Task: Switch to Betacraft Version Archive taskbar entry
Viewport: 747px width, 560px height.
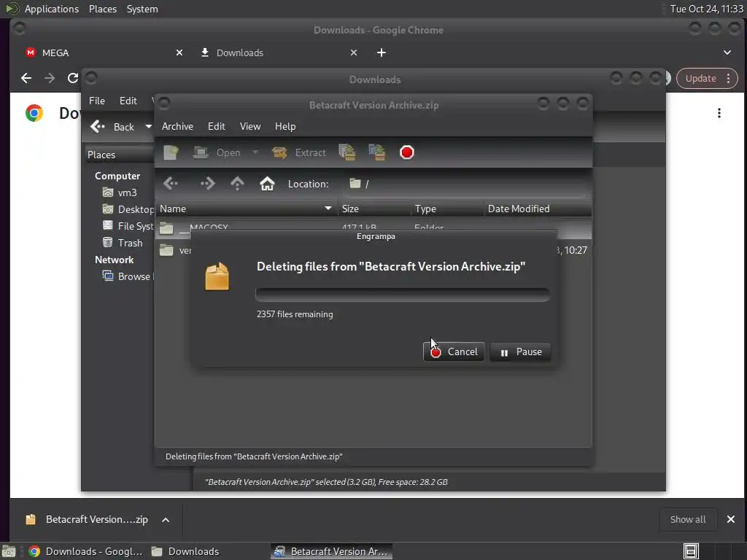Action: [x=332, y=551]
